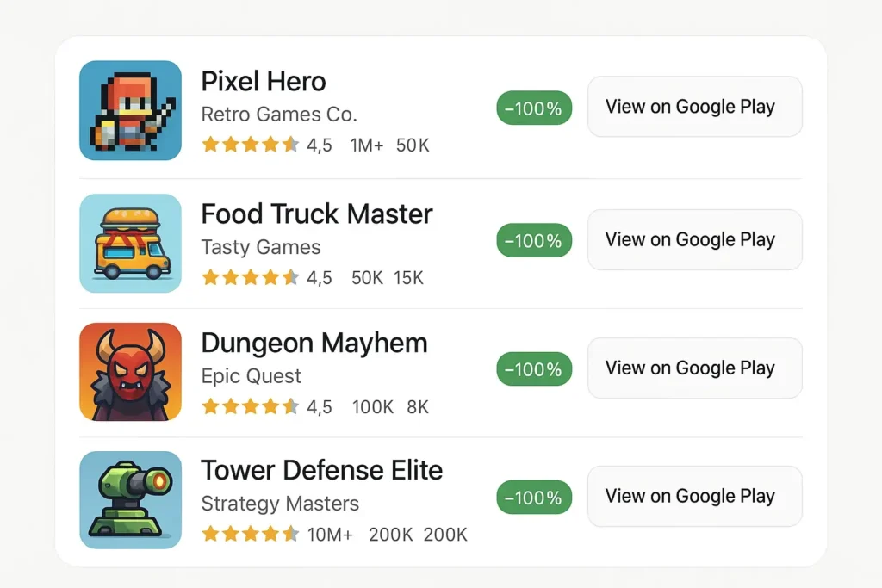View Food Truck Master on Google Play
The image size is (882, 588).
click(695, 239)
